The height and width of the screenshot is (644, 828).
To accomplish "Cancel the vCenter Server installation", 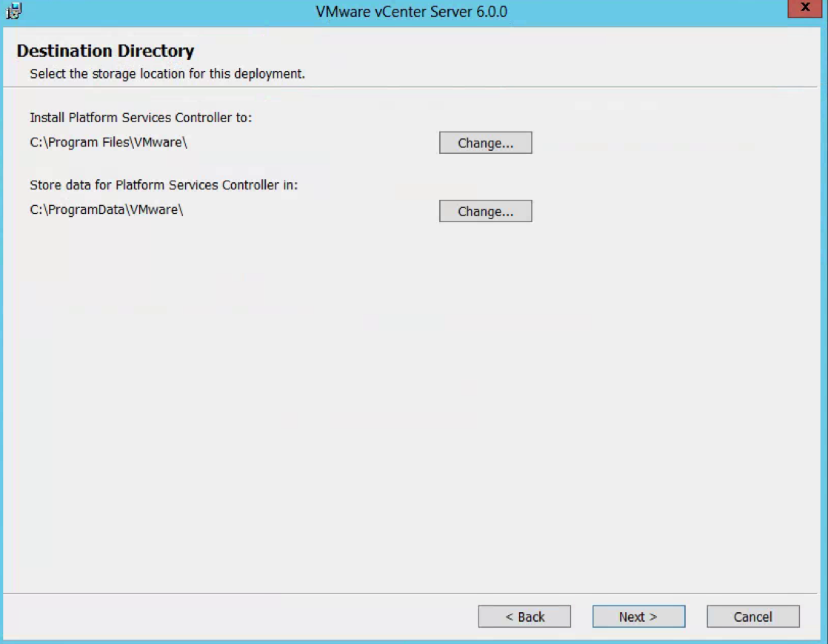I will [x=753, y=617].
